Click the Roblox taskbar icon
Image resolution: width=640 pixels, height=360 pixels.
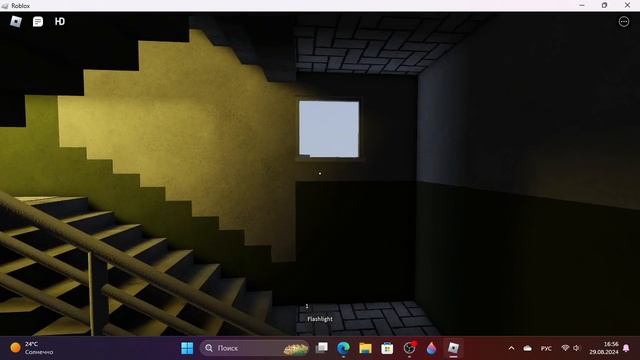pyautogui.click(x=453, y=348)
